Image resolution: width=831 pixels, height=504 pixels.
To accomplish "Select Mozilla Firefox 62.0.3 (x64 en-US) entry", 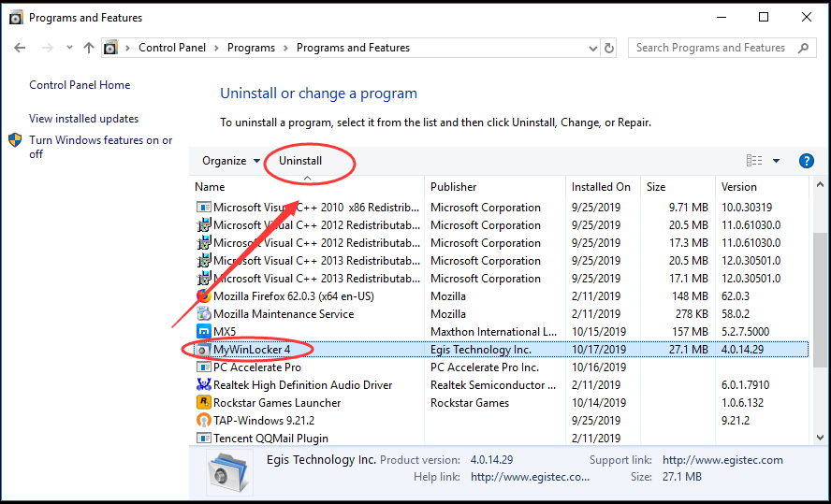I will (x=294, y=295).
